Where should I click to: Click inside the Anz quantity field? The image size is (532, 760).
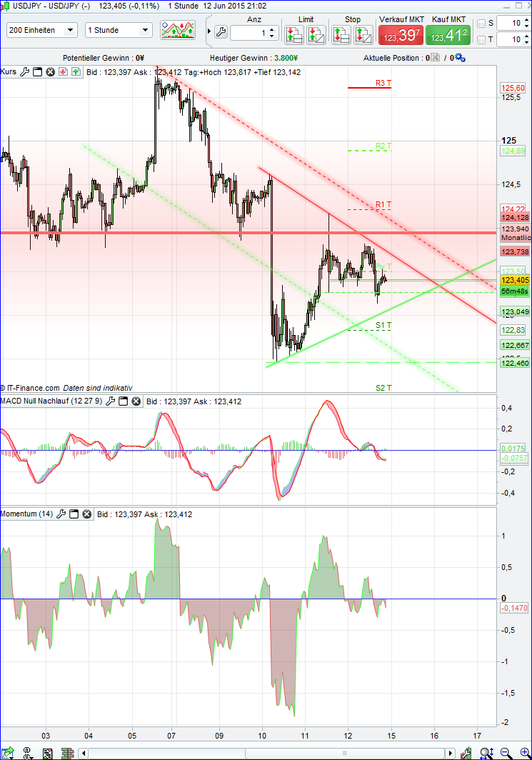(x=249, y=33)
